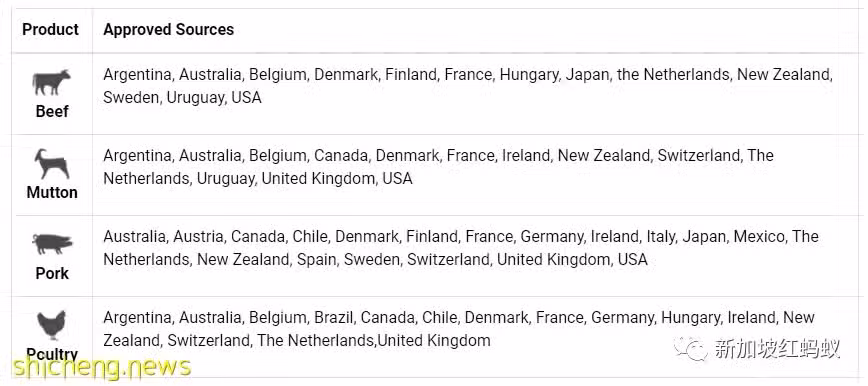Click the 新加坡红蚂蚁 watermark text
The width and height of the screenshot is (868, 386).
(777, 349)
